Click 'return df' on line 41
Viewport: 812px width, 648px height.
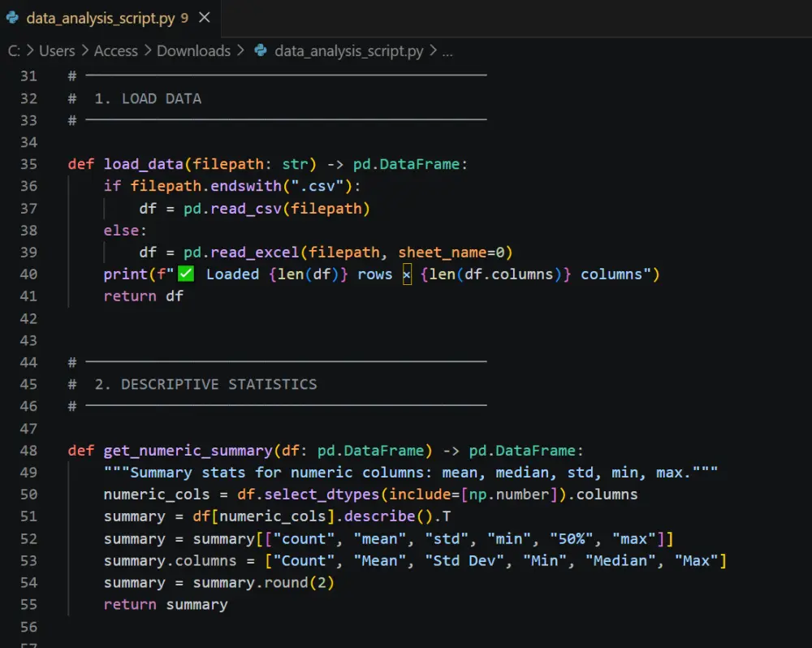pos(144,296)
